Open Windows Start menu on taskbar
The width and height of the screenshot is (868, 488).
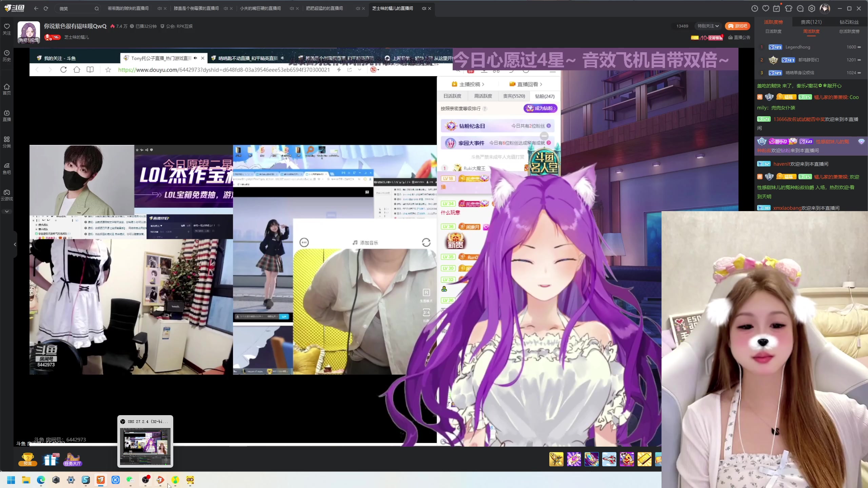11,480
